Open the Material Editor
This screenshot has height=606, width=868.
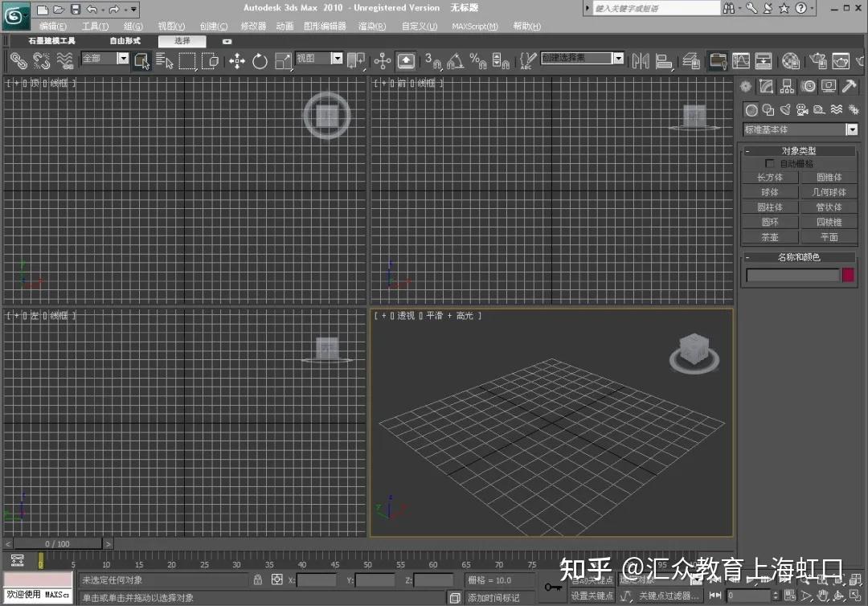point(790,60)
